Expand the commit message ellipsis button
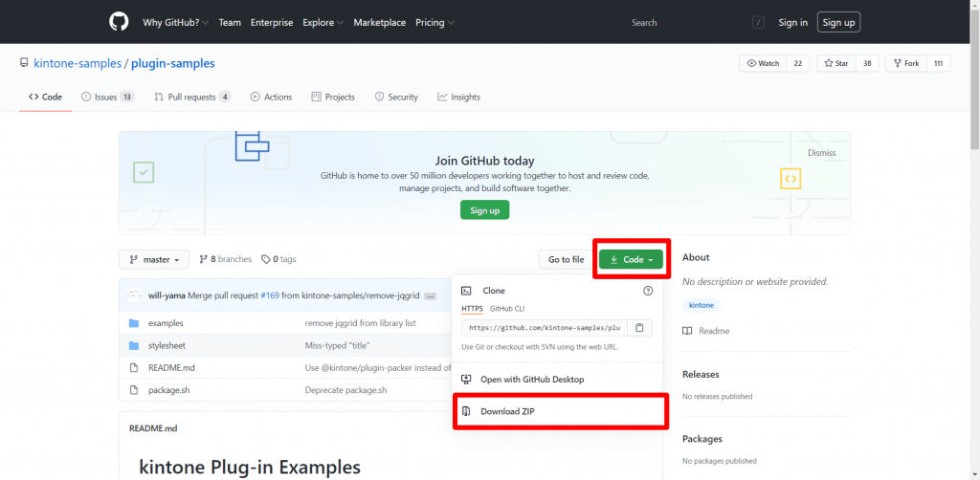The image size is (980, 480). pos(431,296)
